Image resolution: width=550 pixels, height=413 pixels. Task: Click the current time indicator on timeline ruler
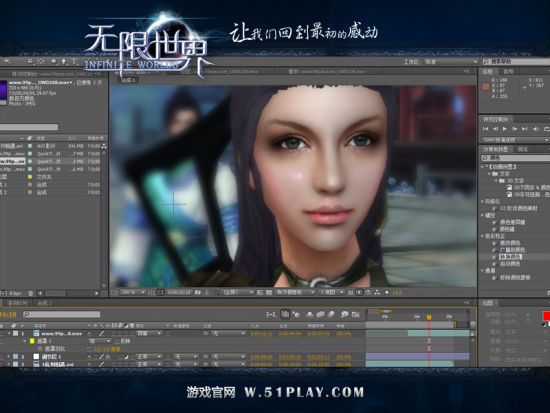pyautogui.click(x=429, y=317)
